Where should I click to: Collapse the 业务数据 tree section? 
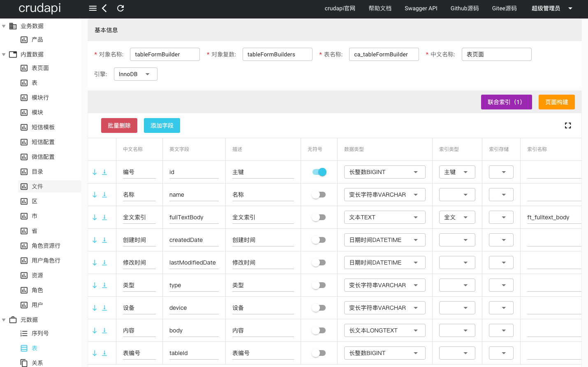4,26
